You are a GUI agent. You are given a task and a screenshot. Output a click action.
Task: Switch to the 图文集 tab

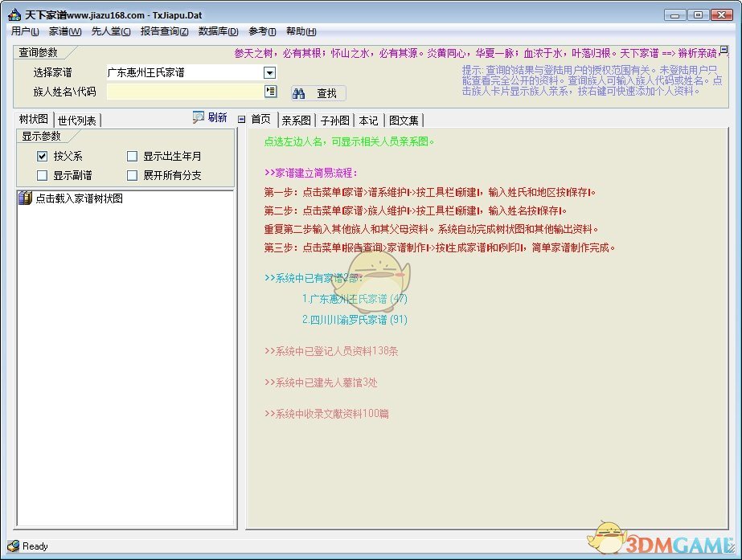pyautogui.click(x=404, y=121)
